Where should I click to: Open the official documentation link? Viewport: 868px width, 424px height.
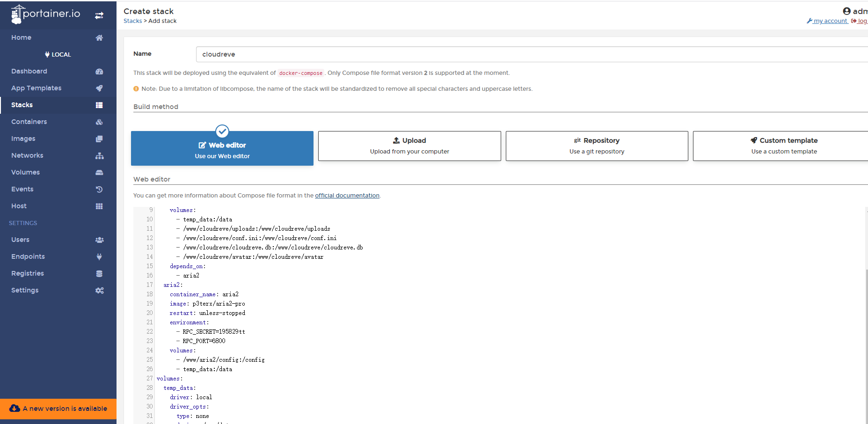coord(347,196)
